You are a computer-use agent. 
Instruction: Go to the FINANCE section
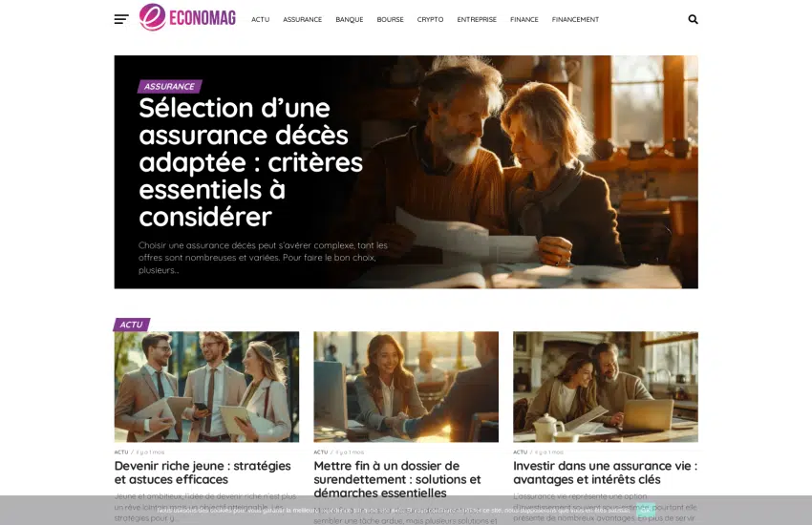(524, 20)
